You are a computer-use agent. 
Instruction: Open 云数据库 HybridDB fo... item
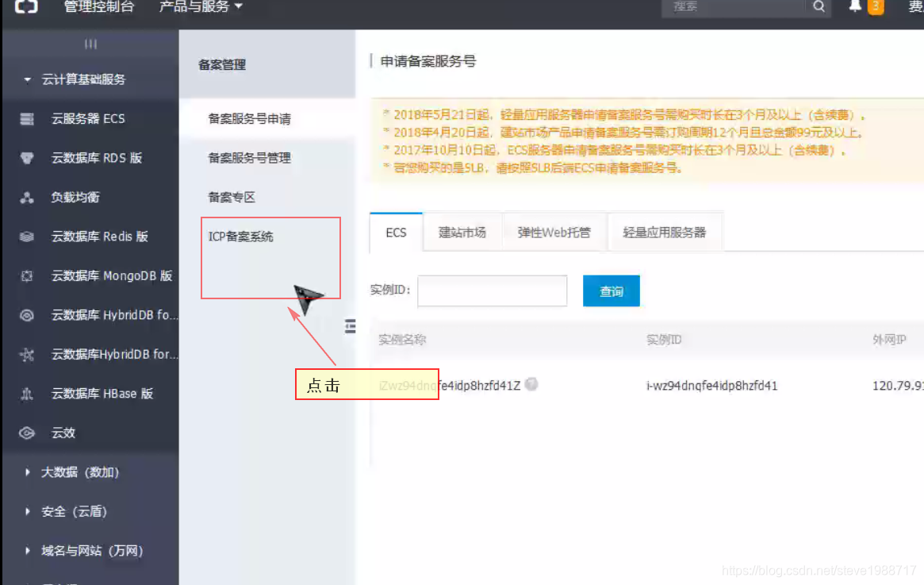pos(114,315)
